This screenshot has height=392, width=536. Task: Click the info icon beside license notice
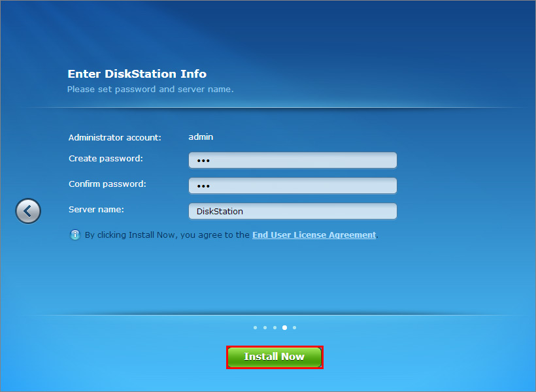[75, 235]
